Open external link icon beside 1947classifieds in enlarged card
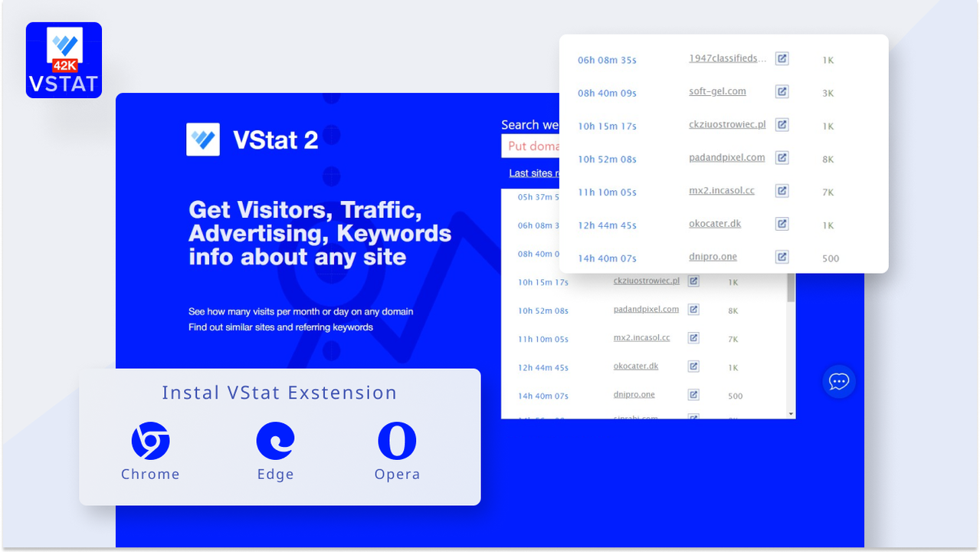980x552 pixels. coord(782,58)
